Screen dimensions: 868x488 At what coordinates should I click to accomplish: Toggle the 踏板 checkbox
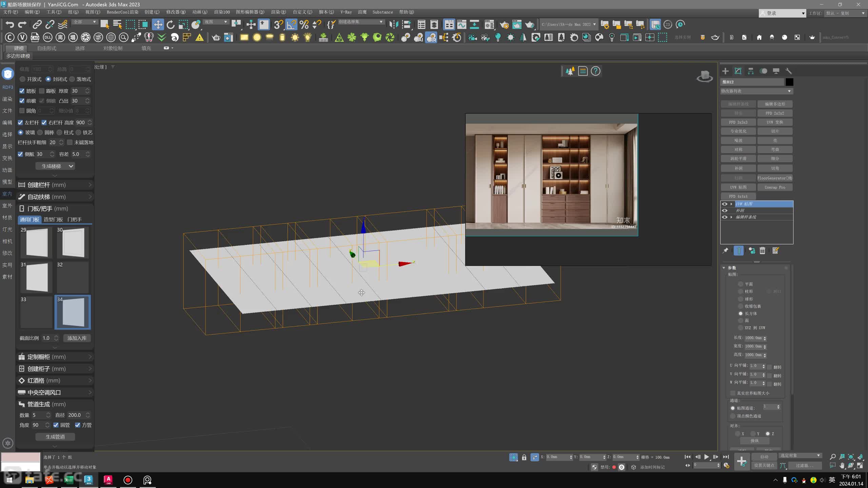coord(22,91)
